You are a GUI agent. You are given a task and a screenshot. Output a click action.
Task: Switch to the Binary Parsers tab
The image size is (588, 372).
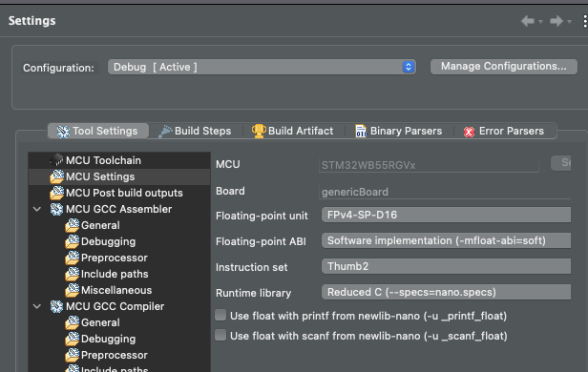point(399,131)
